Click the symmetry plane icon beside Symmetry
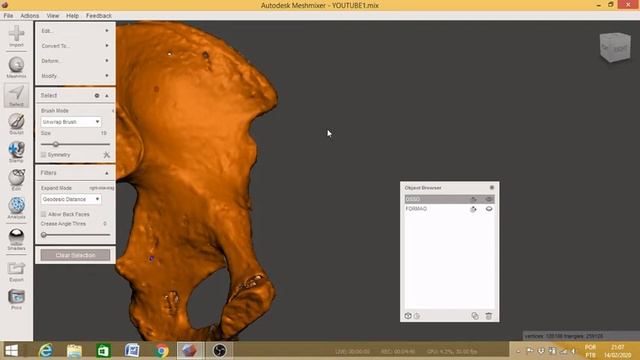This screenshot has width=640, height=360. point(107,155)
